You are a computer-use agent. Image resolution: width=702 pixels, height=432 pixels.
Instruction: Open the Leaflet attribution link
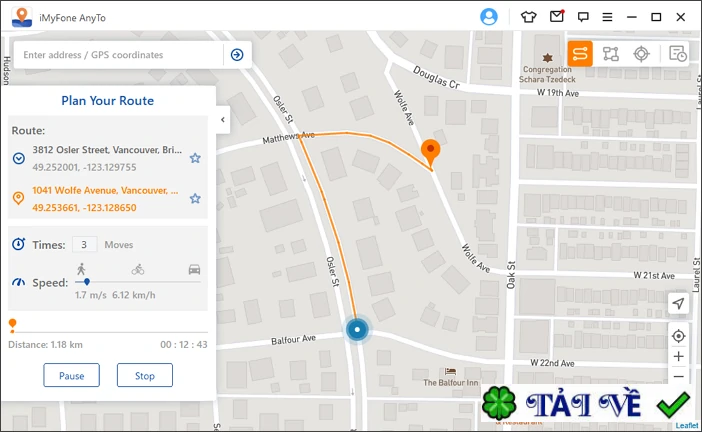tap(687, 425)
